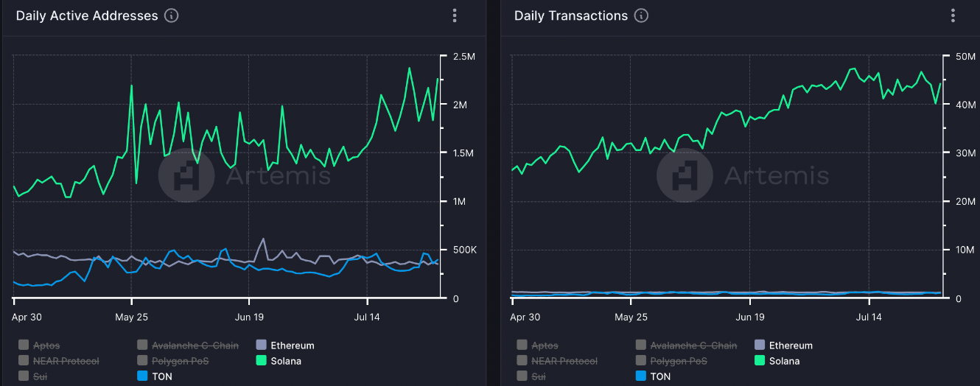
Task: Toggle NEAR Protocol in Daily Active Addresses legend
Action: [x=58, y=361]
